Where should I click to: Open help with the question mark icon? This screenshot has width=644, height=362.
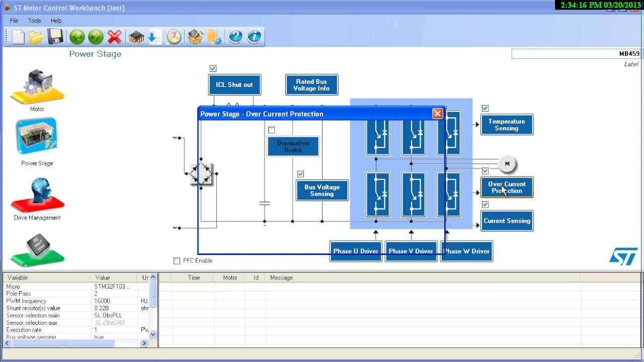click(235, 37)
